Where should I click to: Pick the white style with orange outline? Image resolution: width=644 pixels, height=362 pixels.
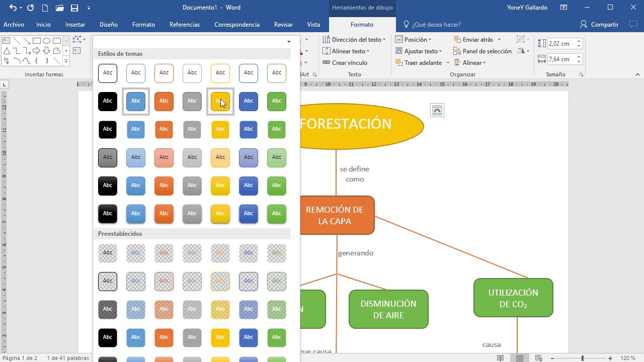coord(164,73)
